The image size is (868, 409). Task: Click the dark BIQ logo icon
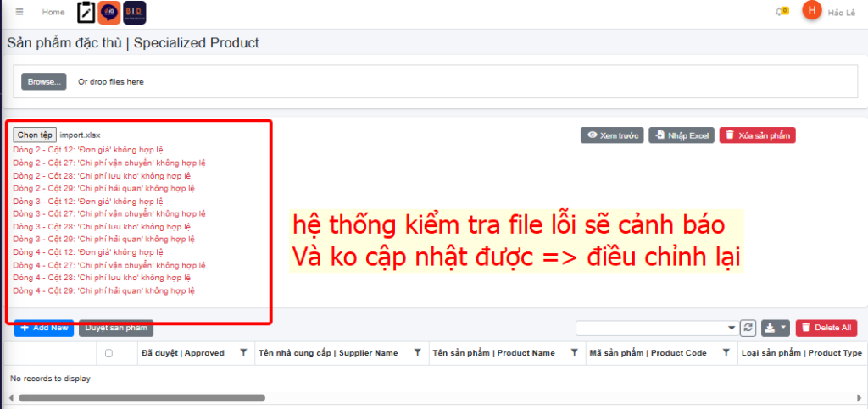(x=134, y=12)
